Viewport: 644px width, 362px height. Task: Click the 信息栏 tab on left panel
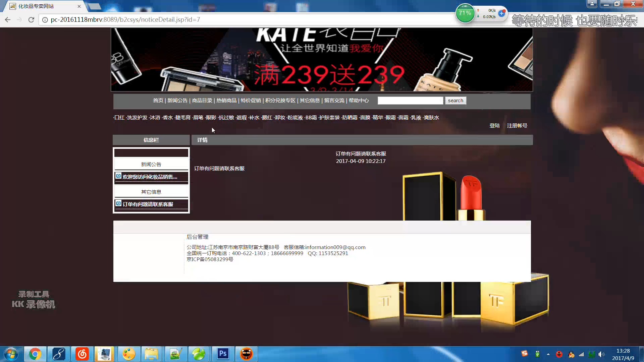[151, 140]
